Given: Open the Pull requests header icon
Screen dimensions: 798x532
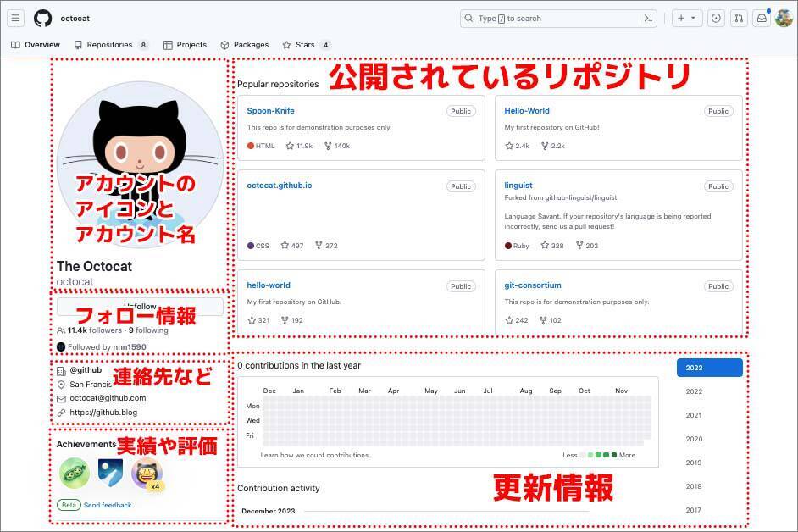Looking at the screenshot, I should (x=739, y=18).
